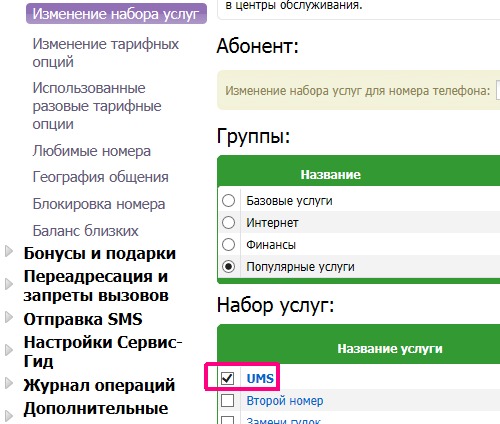
Task: Select Популярные услуги radio button
Action: point(228,266)
